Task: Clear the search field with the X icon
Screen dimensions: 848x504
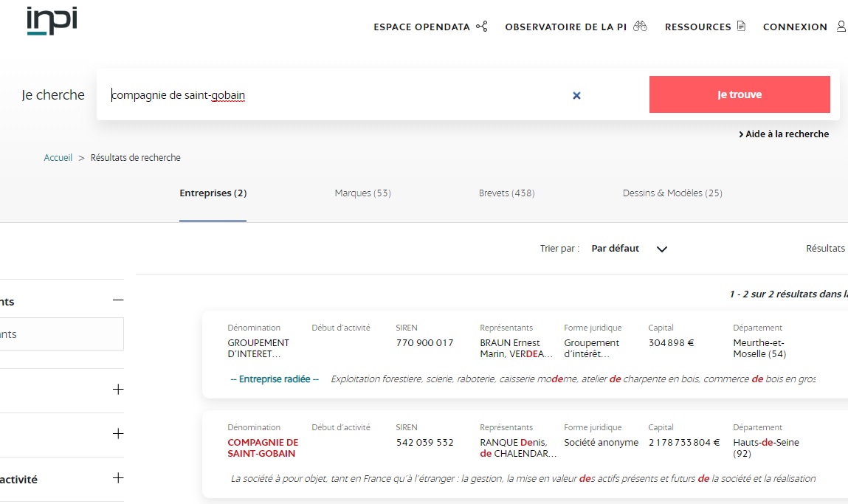Action: (x=576, y=96)
